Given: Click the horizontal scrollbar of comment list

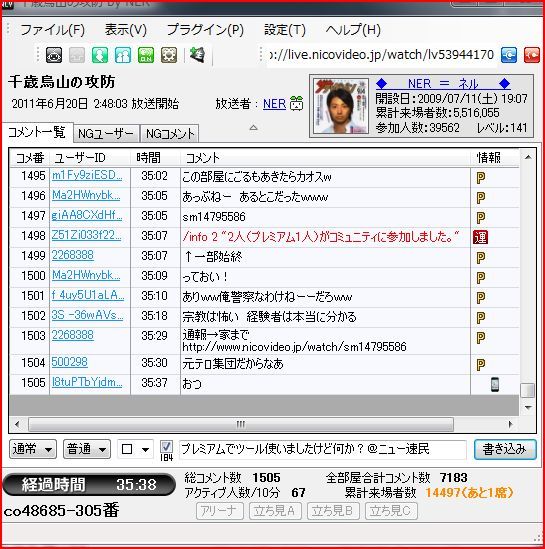Looking at the screenshot, I should (240, 424).
